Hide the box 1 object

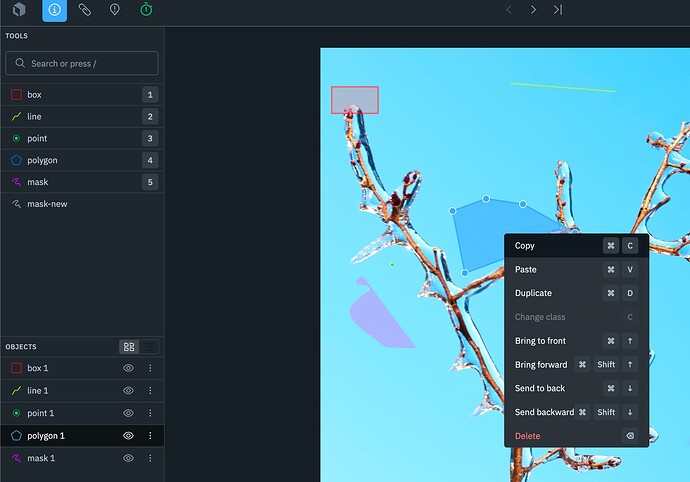128,368
